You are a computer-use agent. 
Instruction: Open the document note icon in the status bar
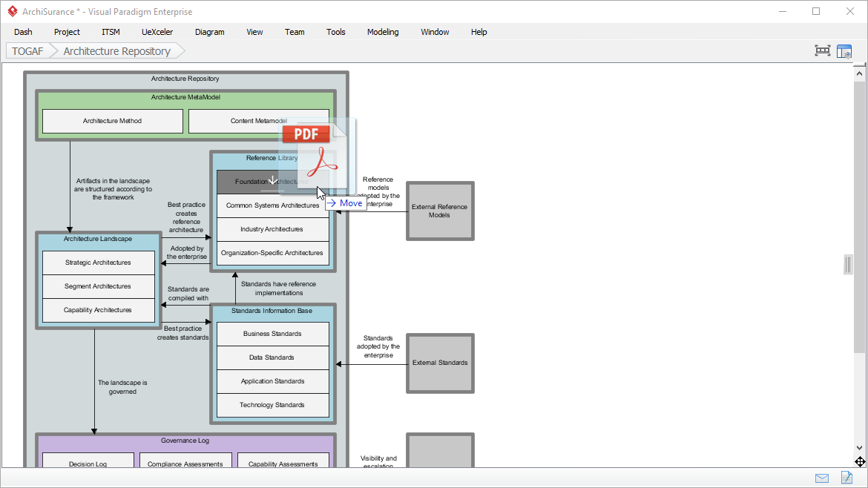[x=846, y=477]
